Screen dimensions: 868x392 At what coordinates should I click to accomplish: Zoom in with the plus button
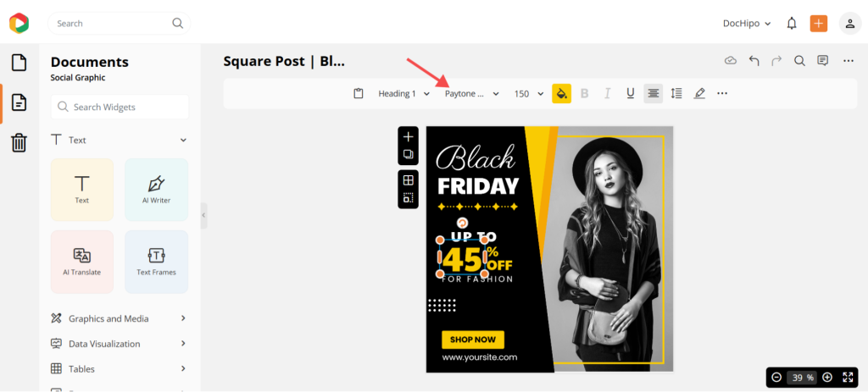click(827, 377)
